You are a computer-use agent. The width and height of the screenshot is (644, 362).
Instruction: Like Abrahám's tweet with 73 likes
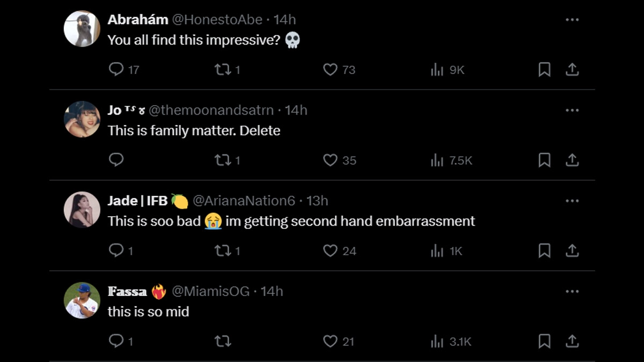330,69
